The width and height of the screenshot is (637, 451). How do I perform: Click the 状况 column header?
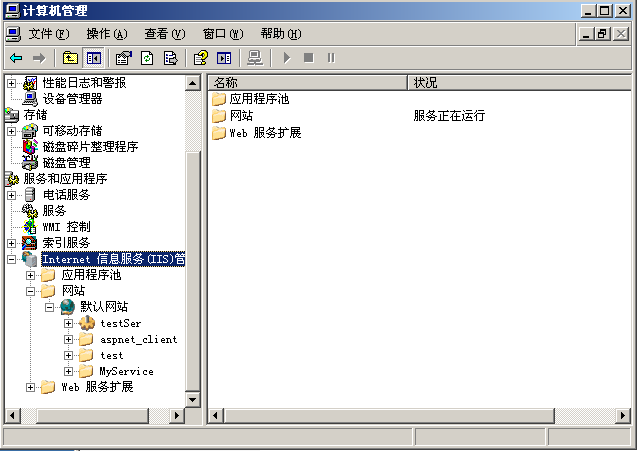pos(519,82)
